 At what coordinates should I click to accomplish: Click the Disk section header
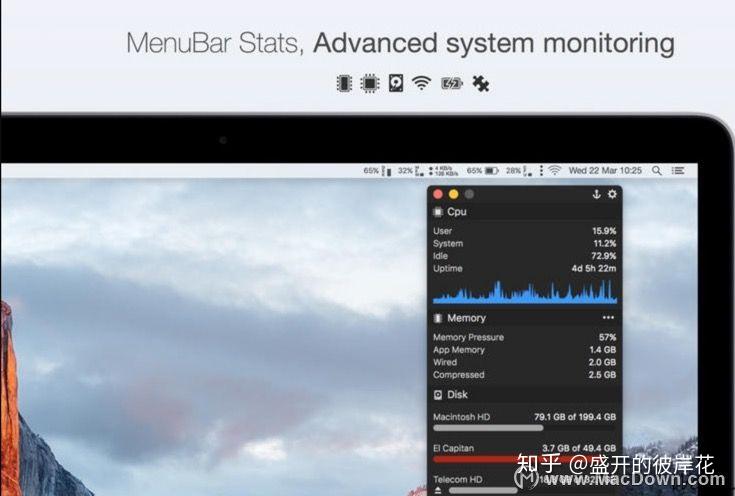pos(525,395)
